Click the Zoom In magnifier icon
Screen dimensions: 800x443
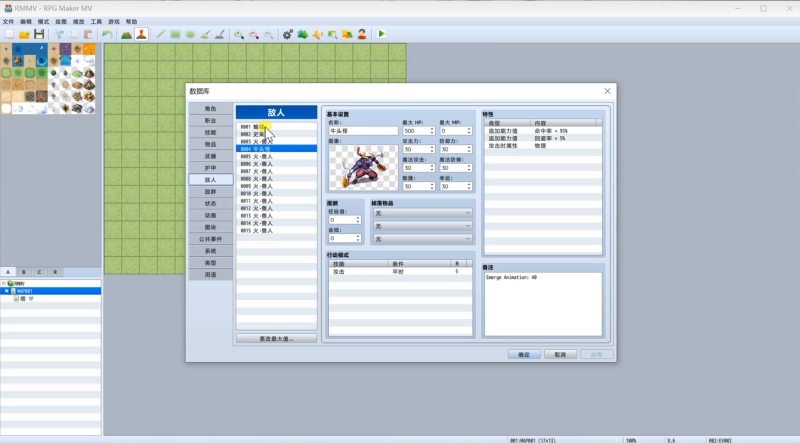tap(239, 34)
